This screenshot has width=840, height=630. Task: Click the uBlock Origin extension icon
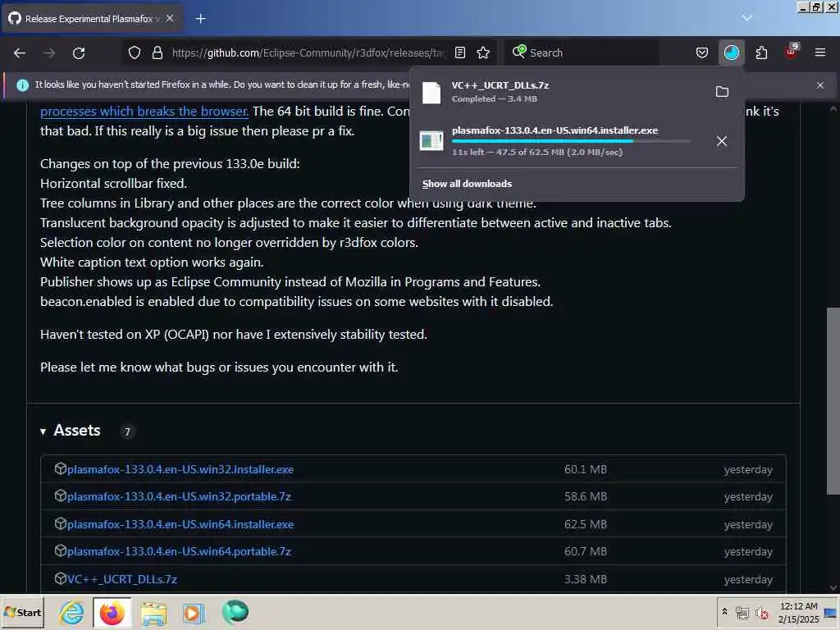pos(792,52)
